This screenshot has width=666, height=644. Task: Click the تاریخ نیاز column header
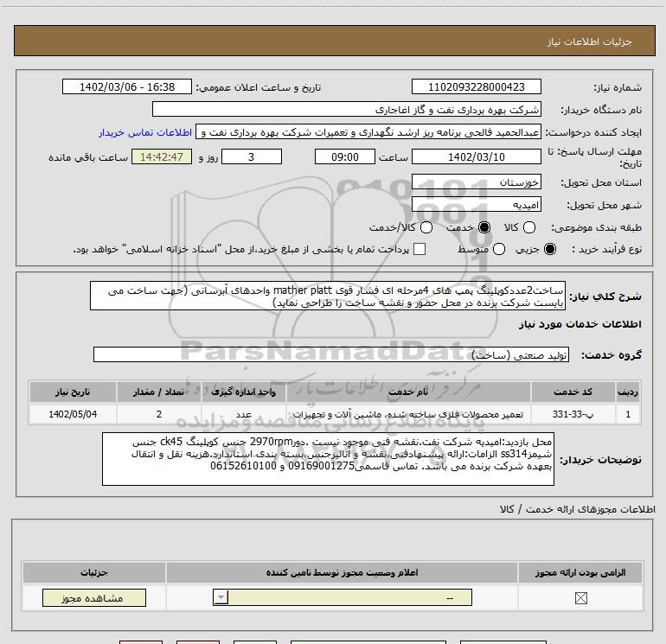point(73,392)
